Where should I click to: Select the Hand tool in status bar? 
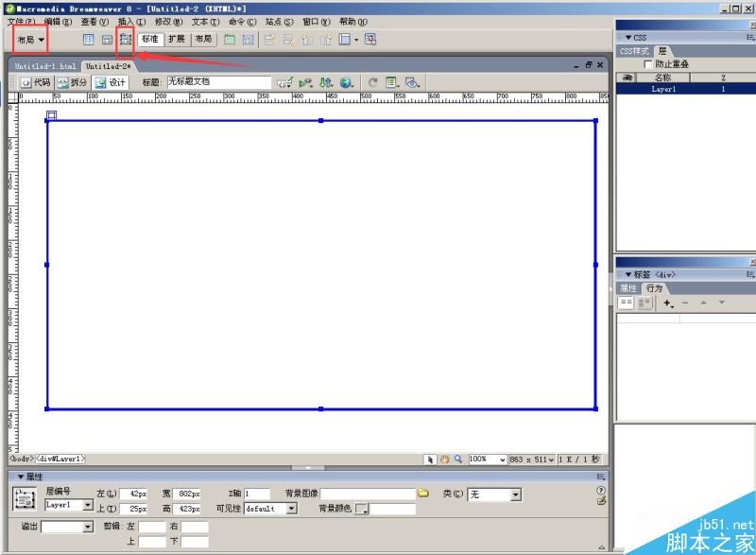click(x=444, y=459)
